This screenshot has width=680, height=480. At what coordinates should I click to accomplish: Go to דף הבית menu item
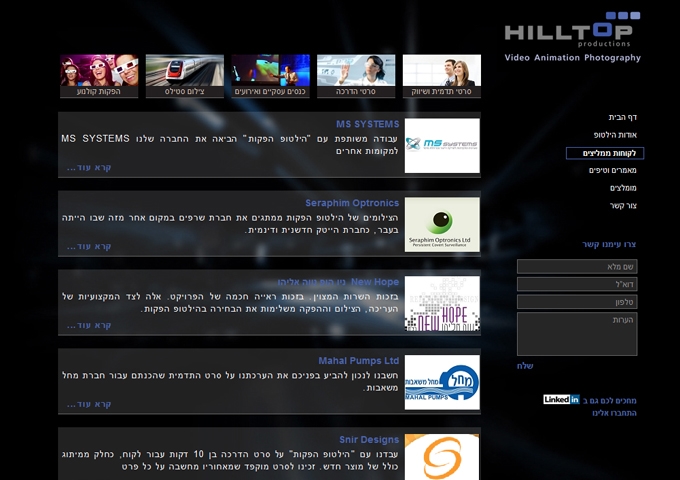click(x=622, y=117)
